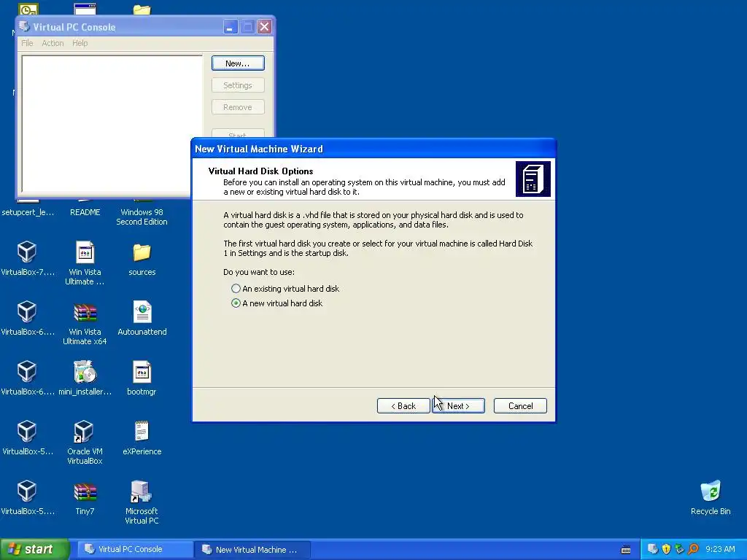The width and height of the screenshot is (747, 560).
Task: Click the wizard's computer tower header icon
Action: (x=533, y=179)
